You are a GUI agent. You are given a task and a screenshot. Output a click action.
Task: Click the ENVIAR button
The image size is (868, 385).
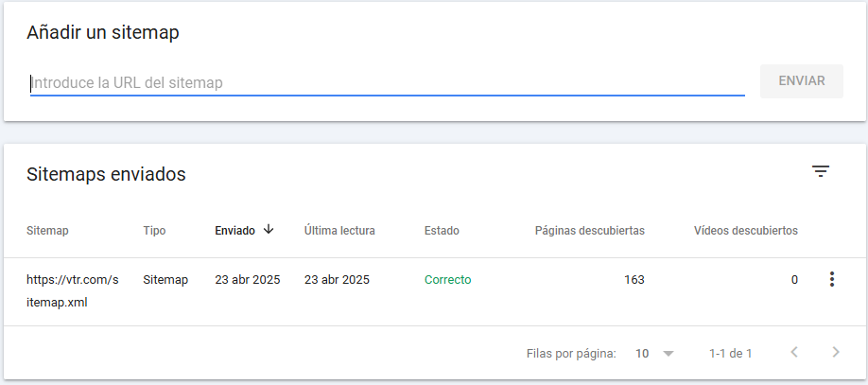pyautogui.click(x=802, y=81)
